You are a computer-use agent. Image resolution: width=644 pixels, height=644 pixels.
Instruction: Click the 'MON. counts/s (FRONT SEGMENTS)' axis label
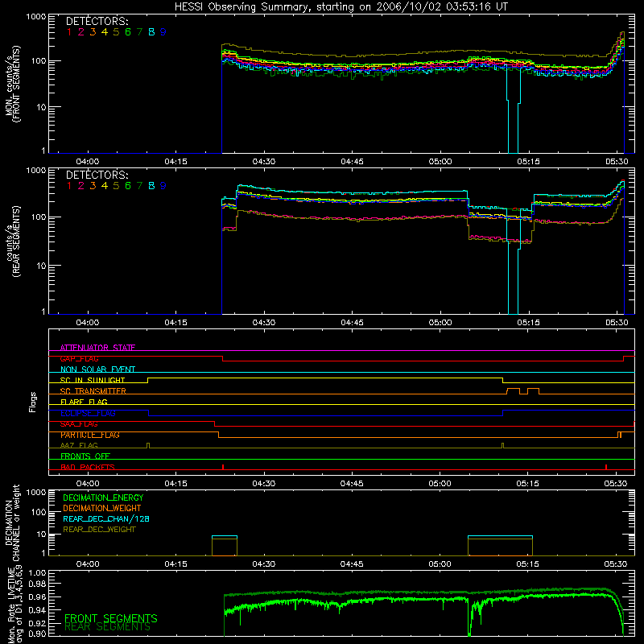pyautogui.click(x=12, y=85)
